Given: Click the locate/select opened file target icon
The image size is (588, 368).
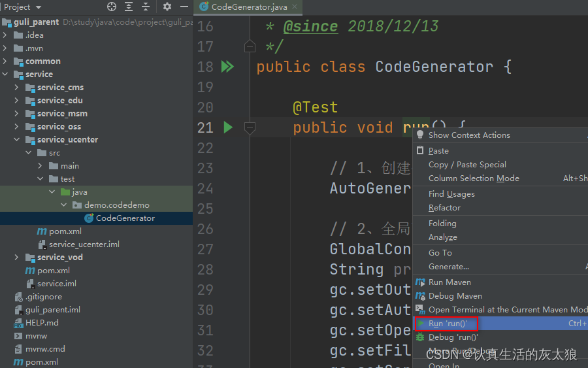Looking at the screenshot, I should (x=111, y=7).
